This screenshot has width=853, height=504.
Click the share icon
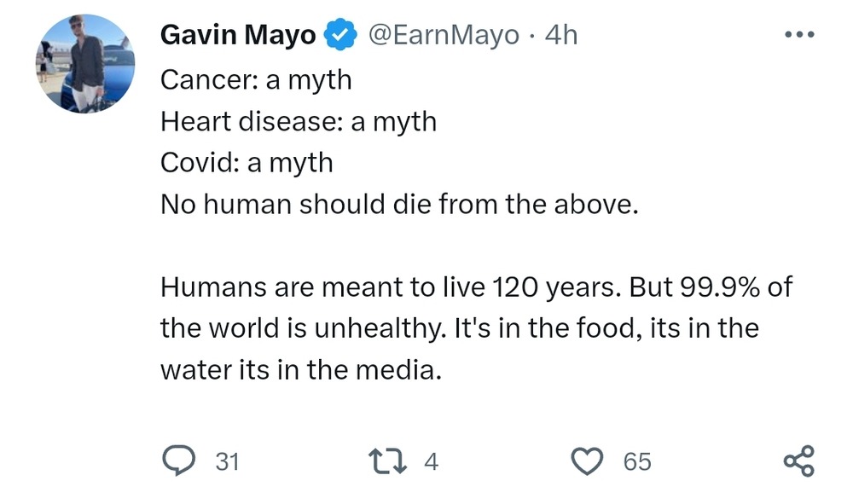coord(798,461)
